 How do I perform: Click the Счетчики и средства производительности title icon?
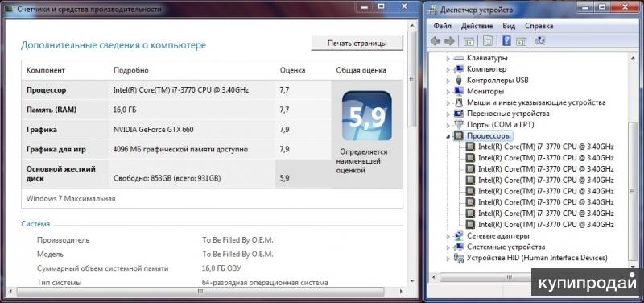click(x=8, y=9)
